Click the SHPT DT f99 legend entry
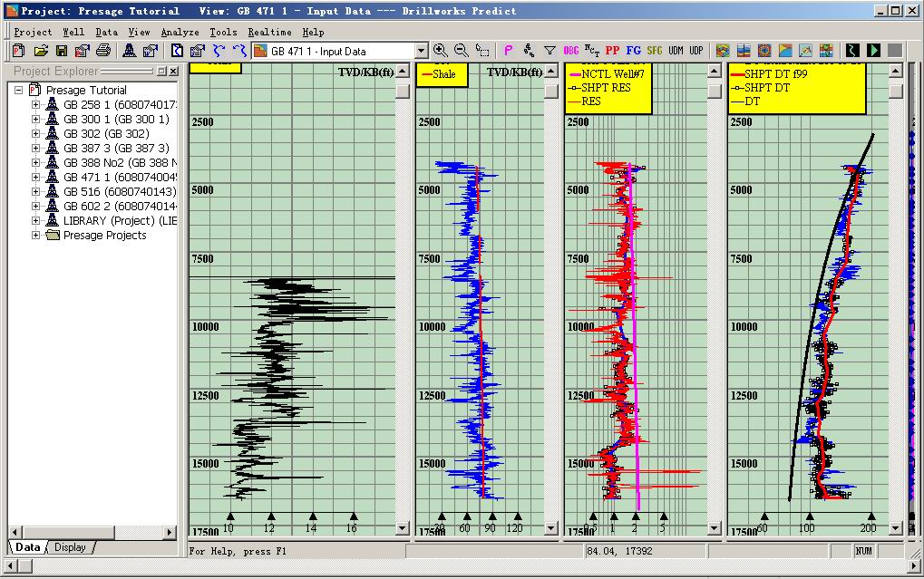Screen dimensions: 924x579 [769, 74]
